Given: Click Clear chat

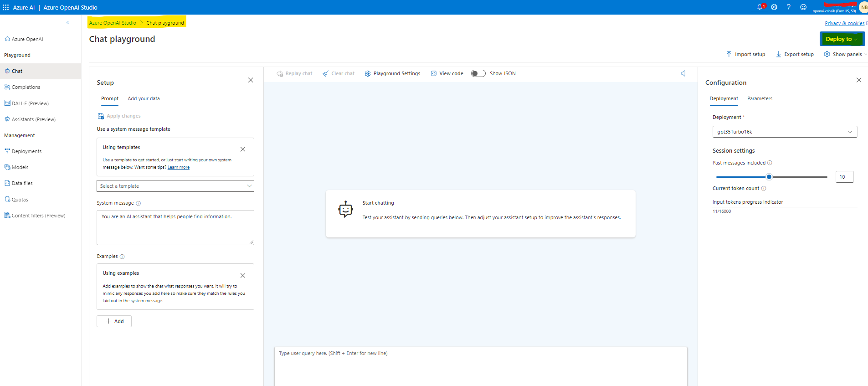Looking at the screenshot, I should tap(339, 73).
